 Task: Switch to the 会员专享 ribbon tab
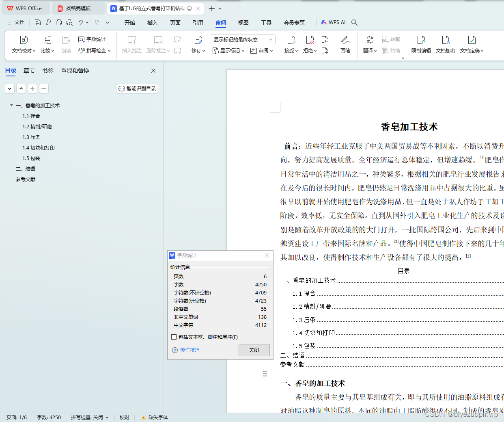click(294, 23)
